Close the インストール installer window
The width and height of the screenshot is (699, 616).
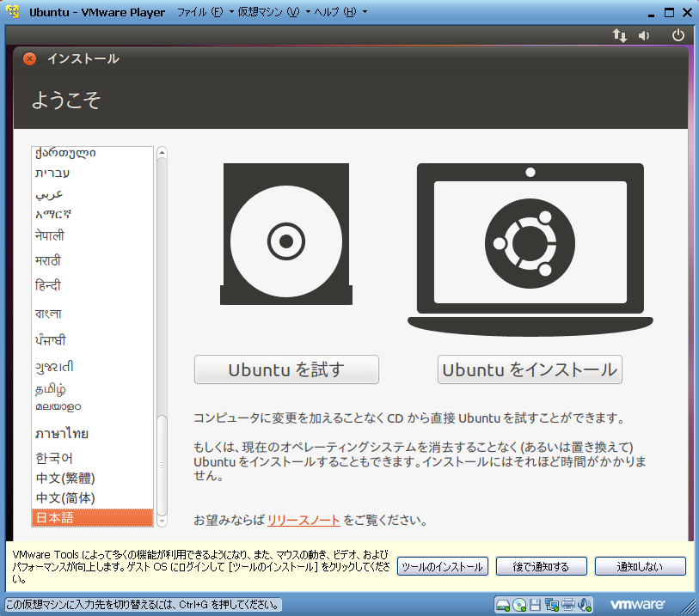29,58
